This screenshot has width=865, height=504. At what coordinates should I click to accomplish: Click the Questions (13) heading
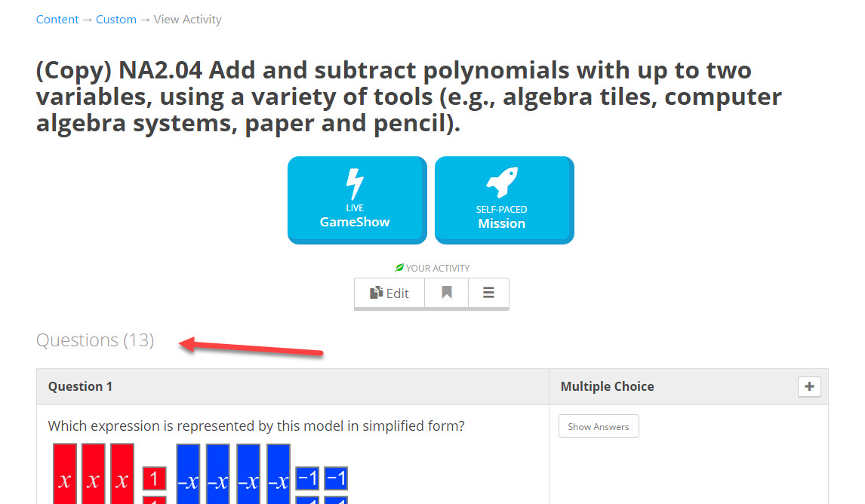coord(95,340)
